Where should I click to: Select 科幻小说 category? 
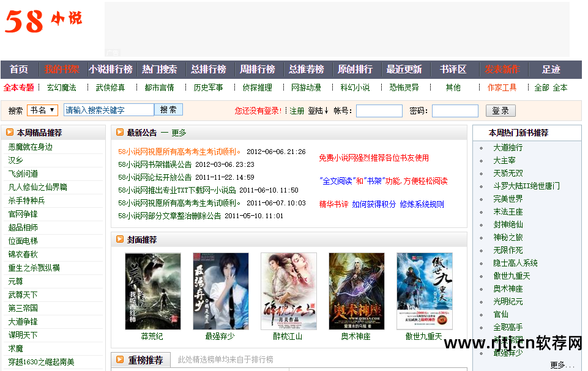[x=355, y=87]
